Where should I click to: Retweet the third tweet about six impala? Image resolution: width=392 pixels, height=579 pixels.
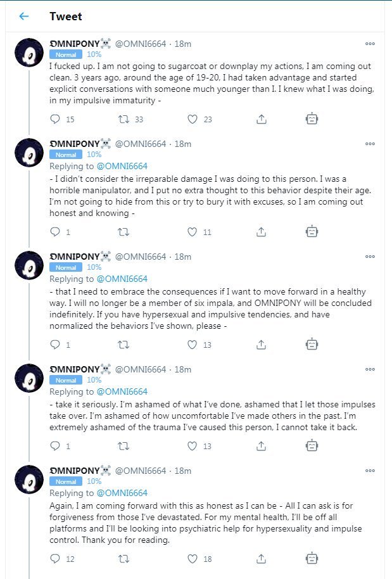pyautogui.click(x=124, y=345)
